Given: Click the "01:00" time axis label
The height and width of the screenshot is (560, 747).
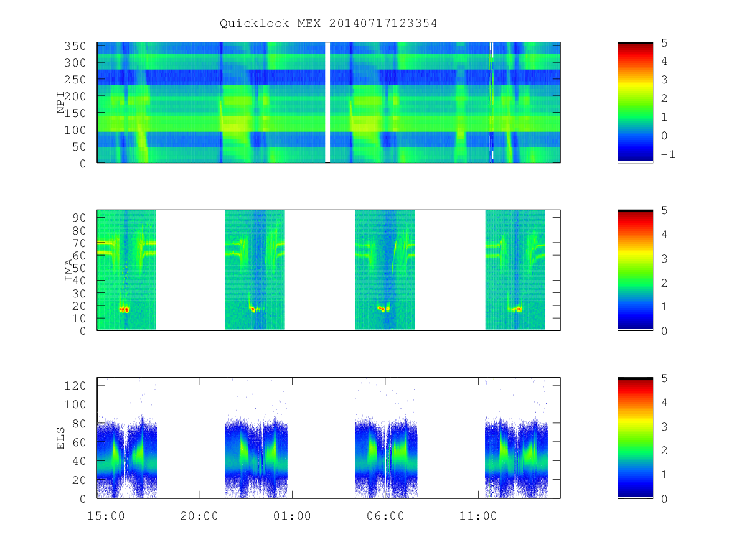Looking at the screenshot, I should point(292,516).
